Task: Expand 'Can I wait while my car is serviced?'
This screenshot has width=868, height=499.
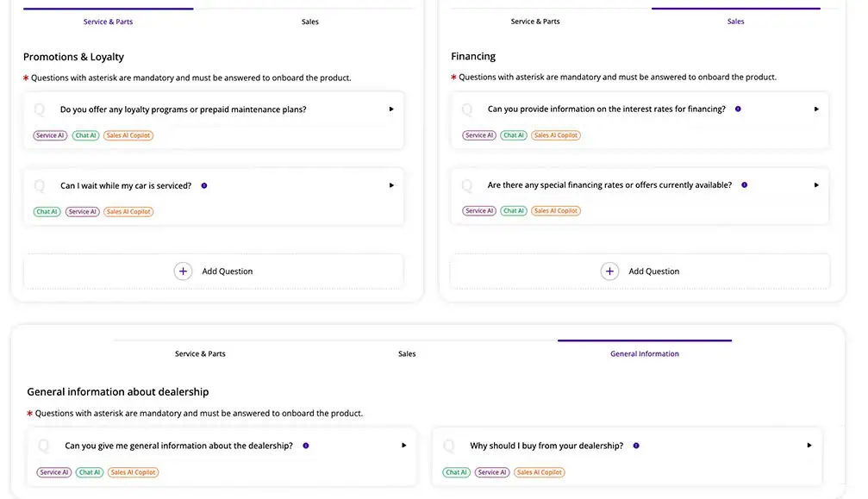Action: (x=391, y=185)
